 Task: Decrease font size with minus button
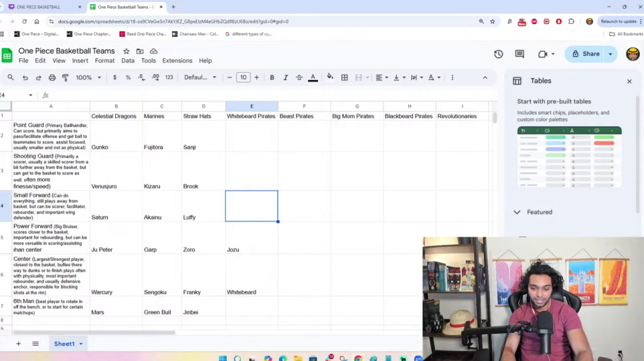tap(230, 78)
